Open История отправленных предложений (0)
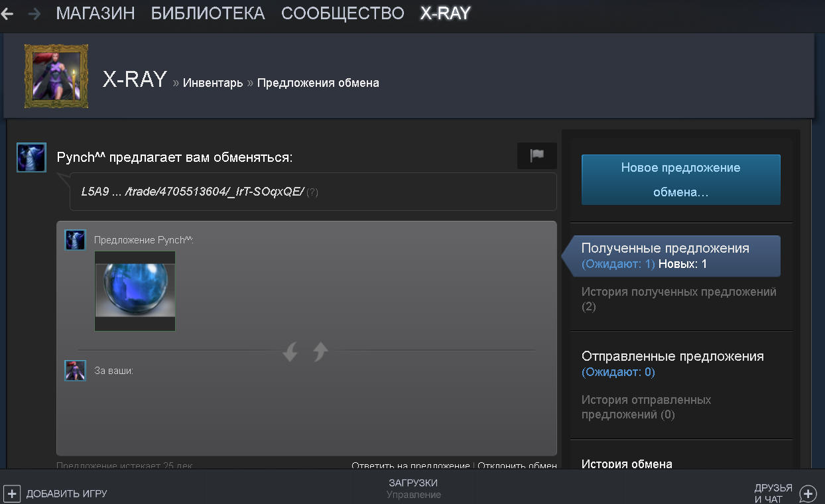This screenshot has height=504, width=825. pos(647,407)
